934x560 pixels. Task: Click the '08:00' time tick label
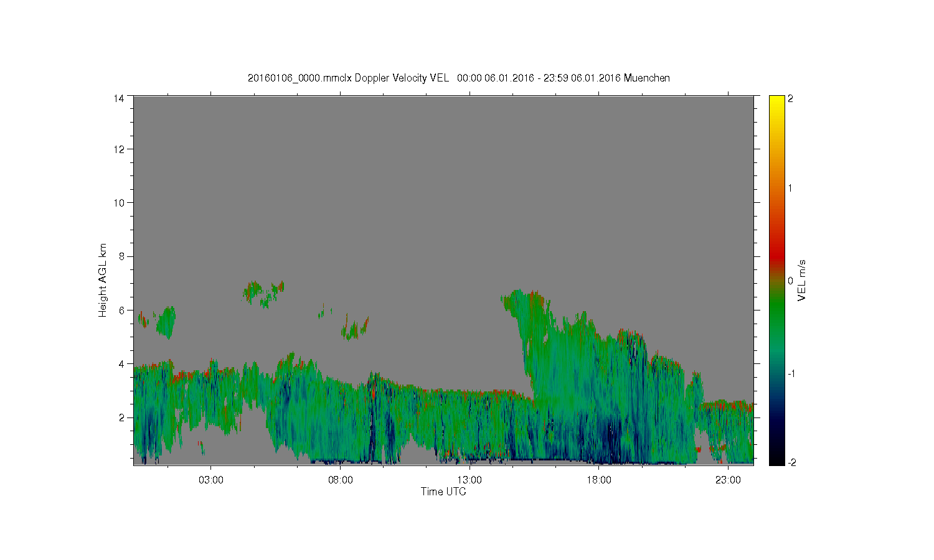341,480
